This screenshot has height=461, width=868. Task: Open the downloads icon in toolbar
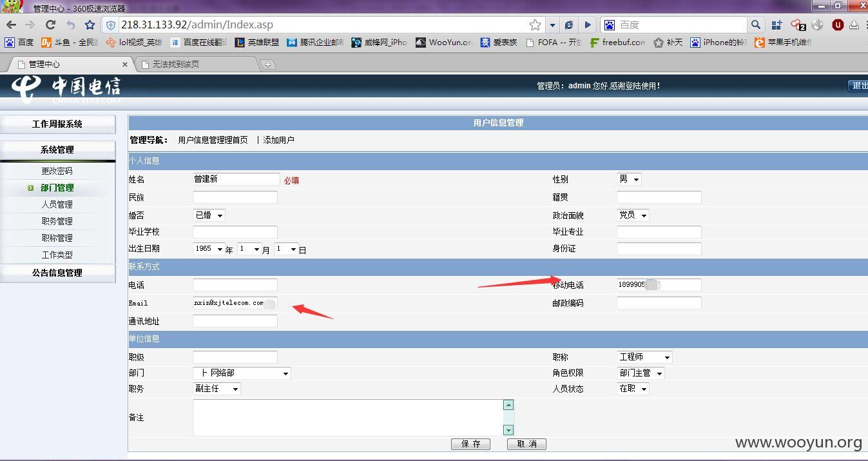(x=854, y=25)
